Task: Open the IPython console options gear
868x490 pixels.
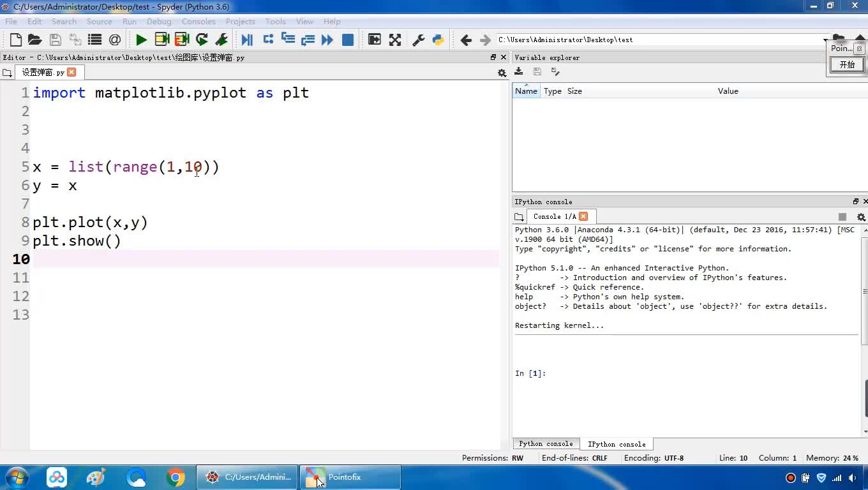Action: coord(860,217)
